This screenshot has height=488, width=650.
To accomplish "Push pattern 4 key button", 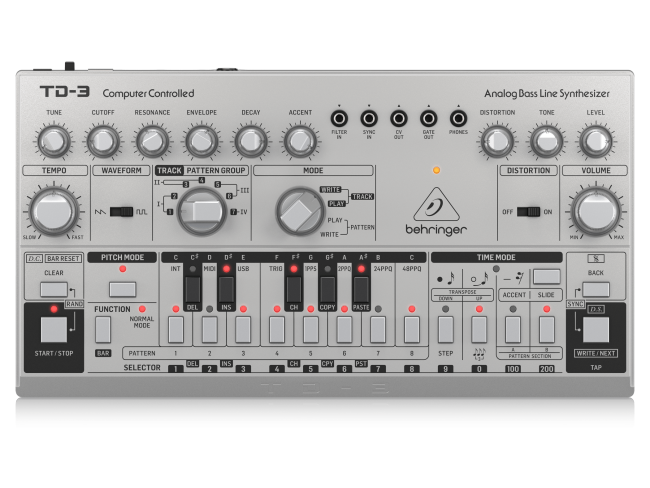I will [x=277, y=330].
